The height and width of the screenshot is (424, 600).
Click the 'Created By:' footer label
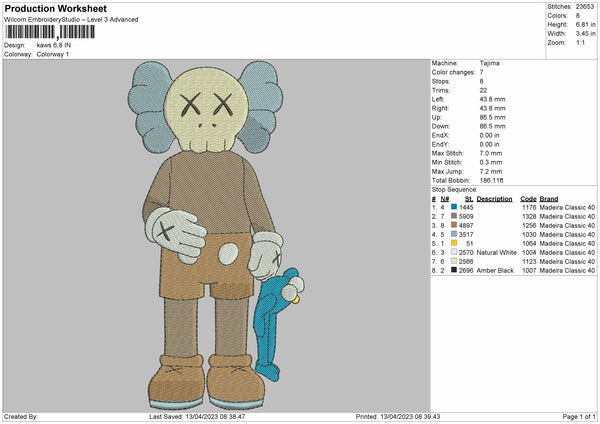pyautogui.click(x=21, y=416)
